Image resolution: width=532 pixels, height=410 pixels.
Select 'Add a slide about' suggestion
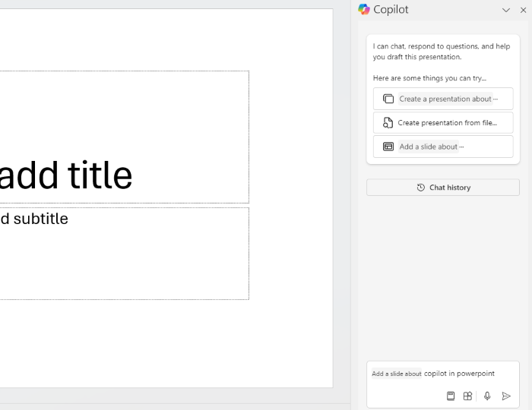pyautogui.click(x=443, y=147)
